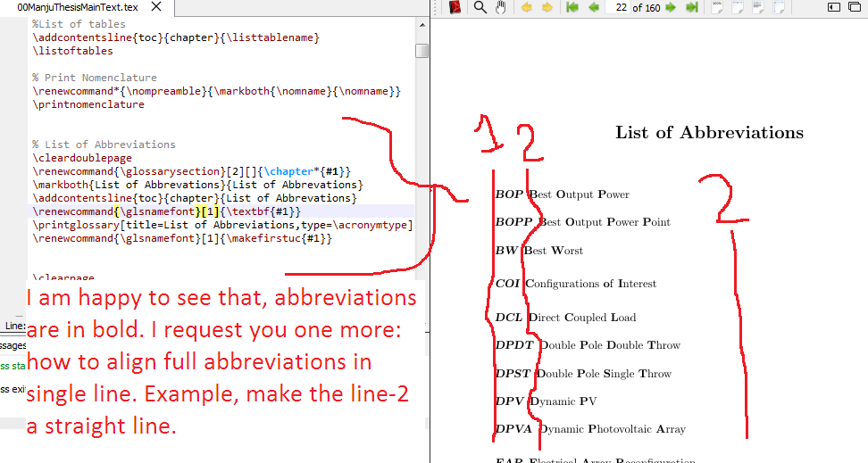The height and width of the screenshot is (463, 868).
Task: Go back with the yellow left arrow
Action: pos(527,7)
